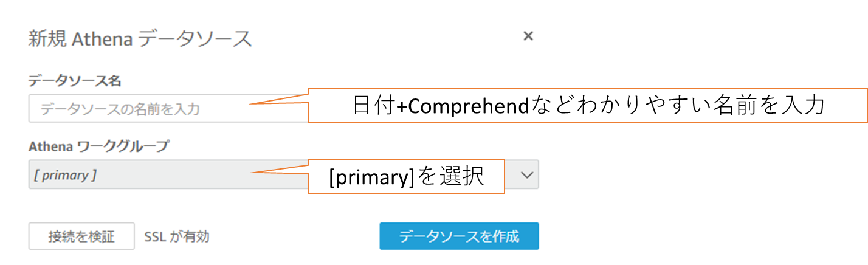Close the 新規 Athena データソース dialog
This screenshot has height=265, width=868.
coord(528,36)
